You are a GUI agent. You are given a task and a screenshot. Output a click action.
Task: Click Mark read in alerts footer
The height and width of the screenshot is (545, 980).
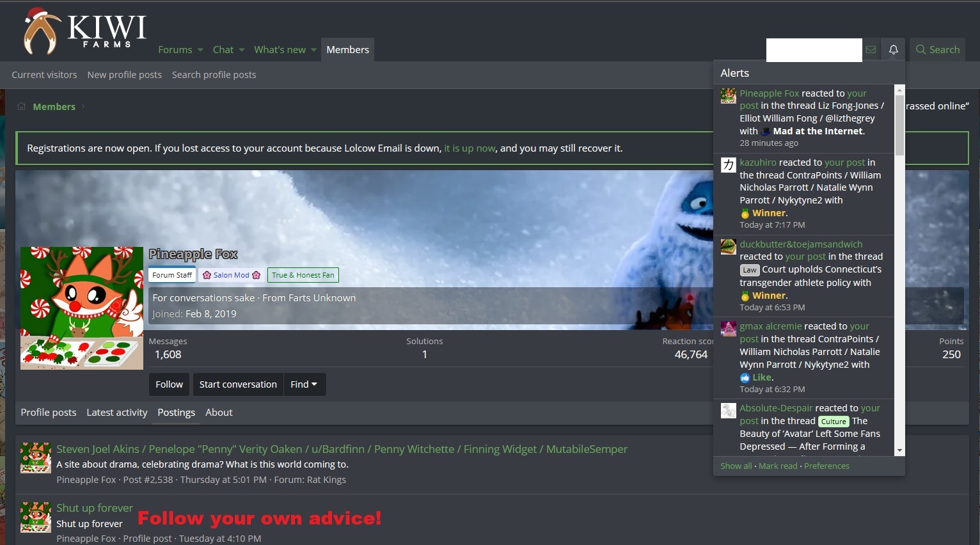(x=778, y=466)
